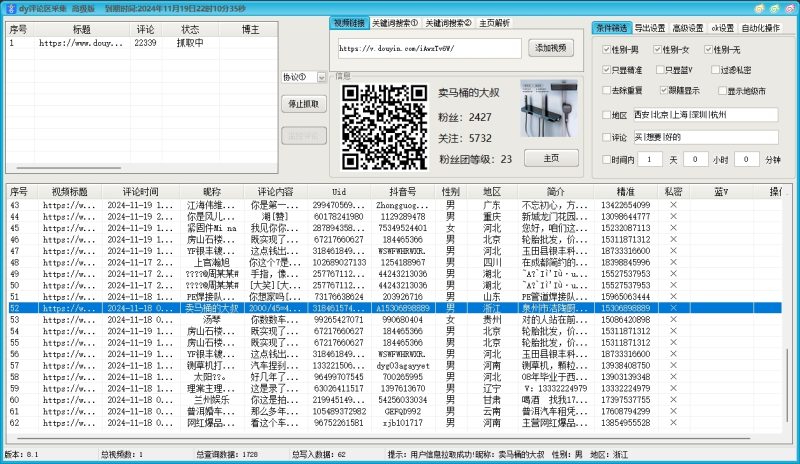Select highlighted row 52 卖马桶的大叔

[x=394, y=308]
